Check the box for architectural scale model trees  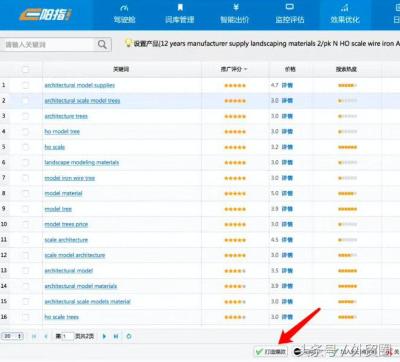click(25, 101)
